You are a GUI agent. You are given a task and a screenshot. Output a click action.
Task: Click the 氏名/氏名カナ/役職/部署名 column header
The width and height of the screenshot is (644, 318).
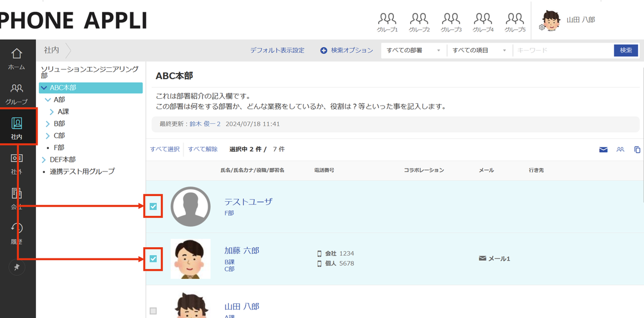[x=252, y=170]
